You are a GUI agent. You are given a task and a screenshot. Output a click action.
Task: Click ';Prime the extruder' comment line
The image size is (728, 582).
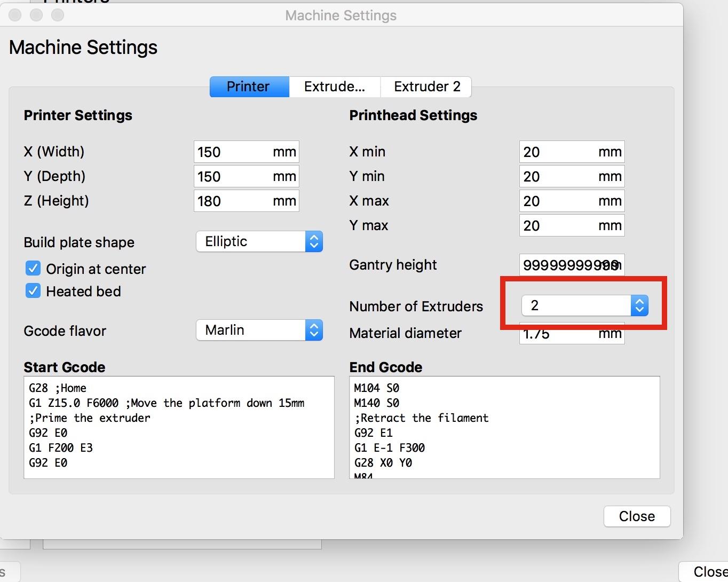[90, 418]
